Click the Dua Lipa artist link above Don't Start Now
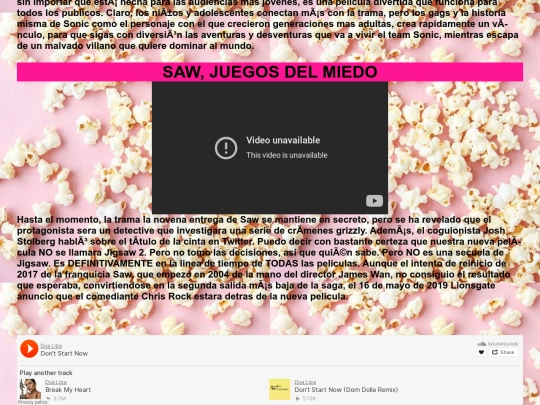This screenshot has width=540, height=405. pyautogui.click(x=51, y=346)
